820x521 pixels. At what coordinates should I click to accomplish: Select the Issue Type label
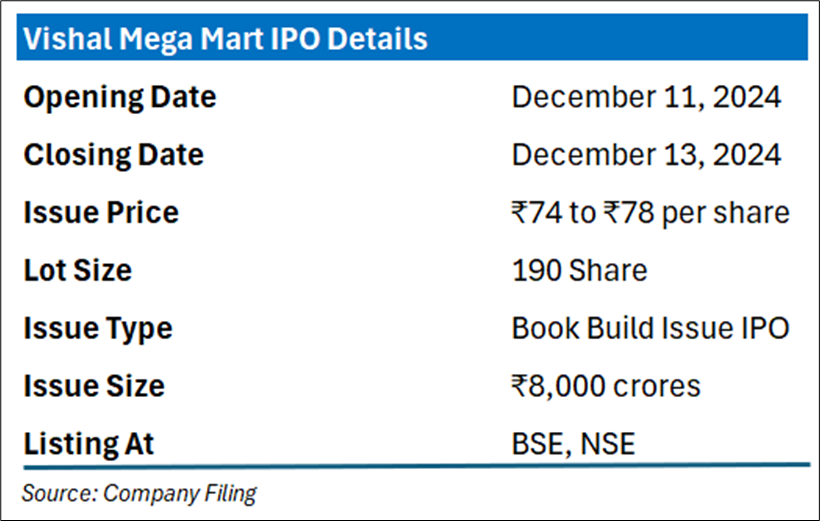pos(98,329)
